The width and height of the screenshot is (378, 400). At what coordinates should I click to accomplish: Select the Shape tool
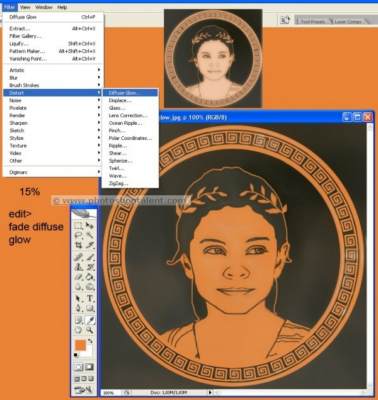click(x=90, y=308)
